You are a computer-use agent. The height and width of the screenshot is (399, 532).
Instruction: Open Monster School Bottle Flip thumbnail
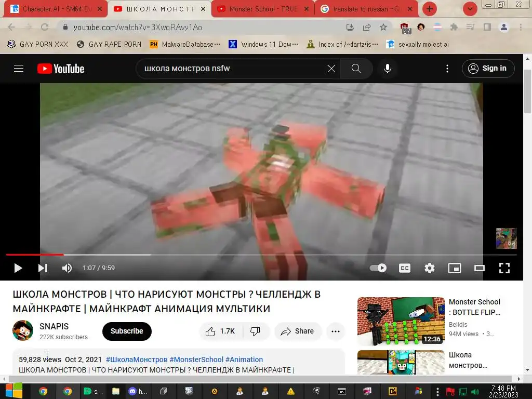point(401,321)
